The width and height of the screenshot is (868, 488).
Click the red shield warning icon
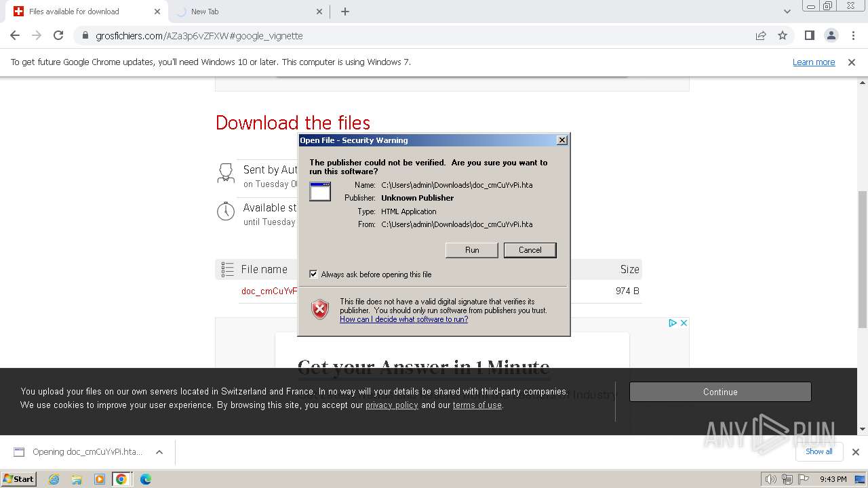320,310
